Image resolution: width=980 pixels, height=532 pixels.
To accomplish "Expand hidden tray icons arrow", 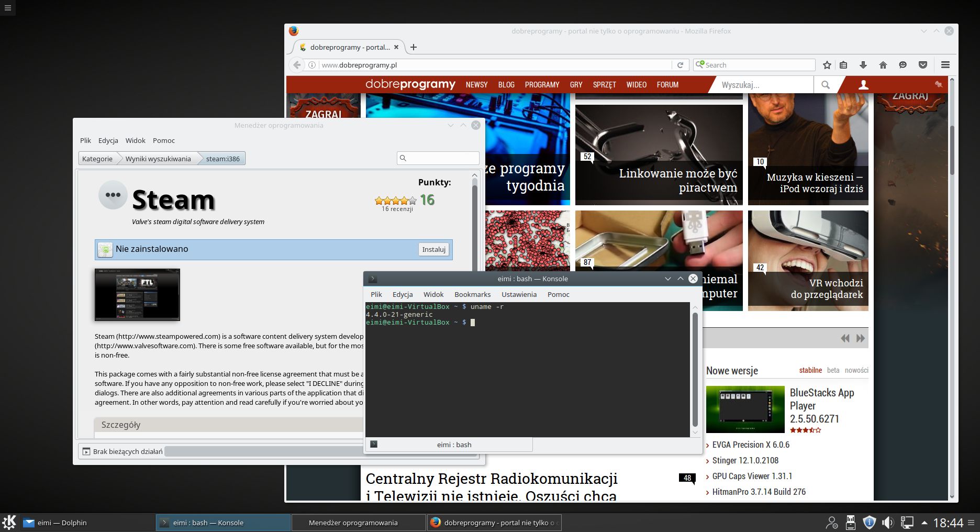I will (x=925, y=523).
